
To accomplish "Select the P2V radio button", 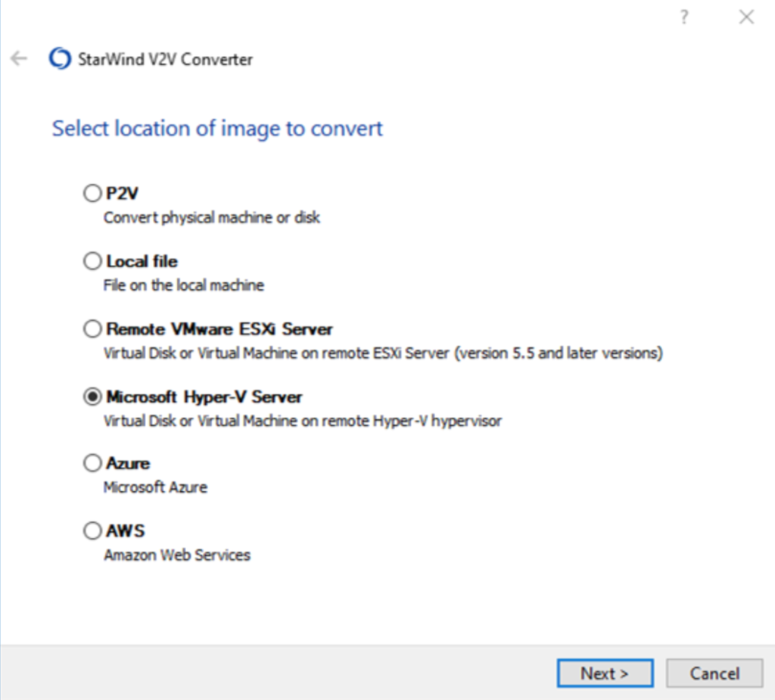I will (92, 194).
